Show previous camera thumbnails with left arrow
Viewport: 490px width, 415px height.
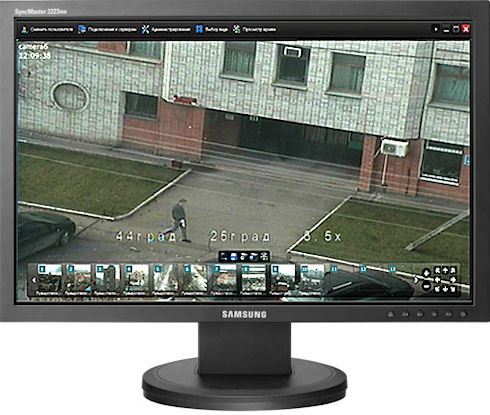click(x=33, y=280)
